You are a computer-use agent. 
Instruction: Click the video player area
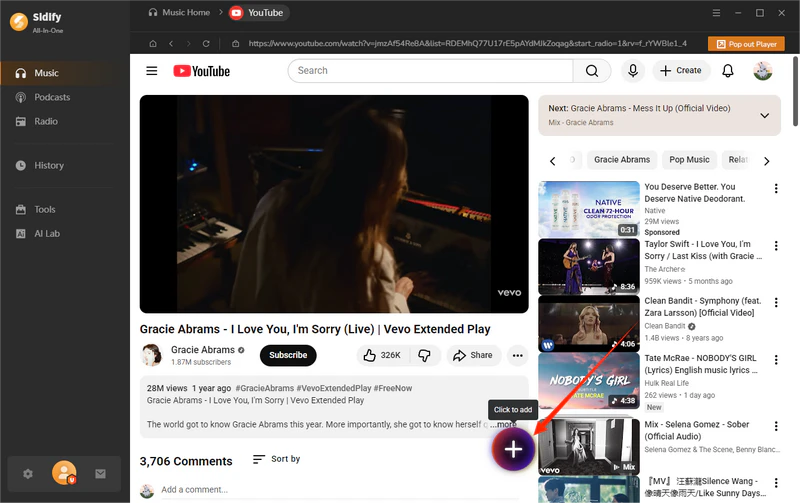pos(334,204)
